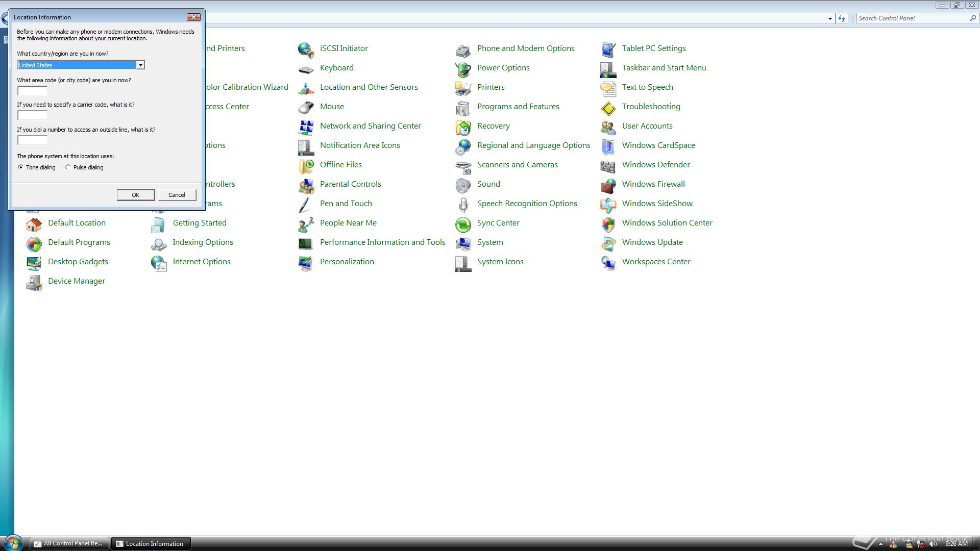Open the Internet Options link
Image resolution: width=980 pixels, height=551 pixels.
(202, 261)
